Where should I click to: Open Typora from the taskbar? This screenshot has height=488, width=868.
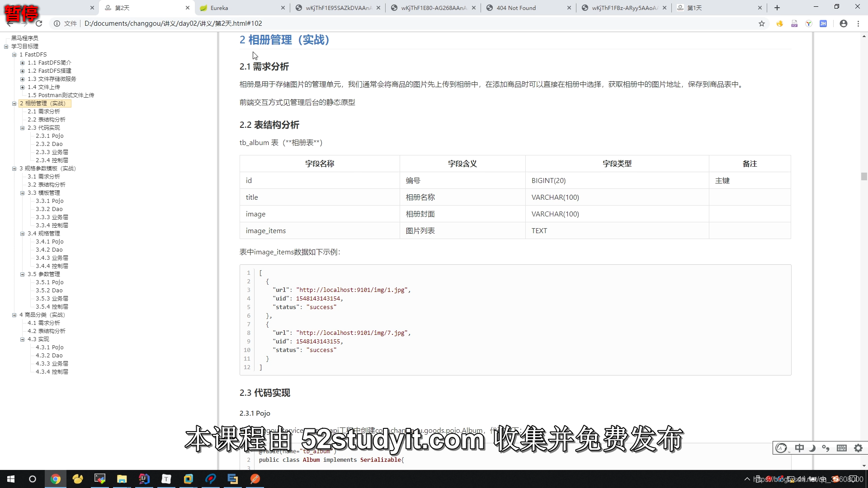(x=166, y=479)
